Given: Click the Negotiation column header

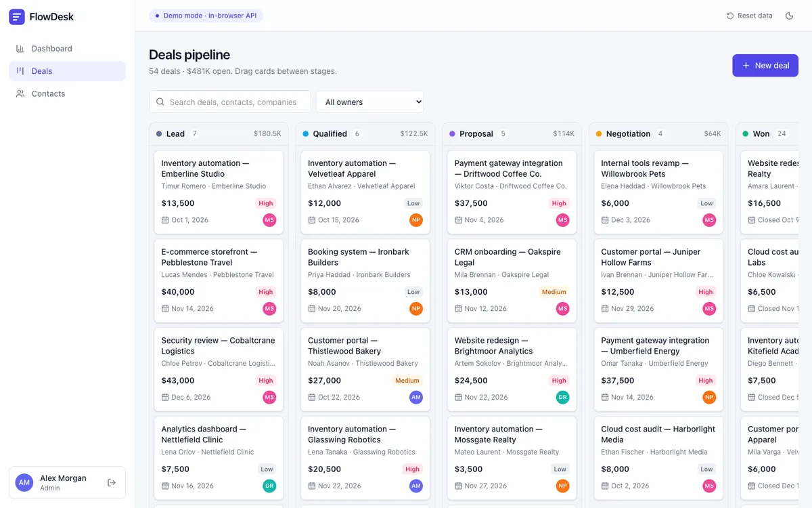Looking at the screenshot, I should click(658, 134).
